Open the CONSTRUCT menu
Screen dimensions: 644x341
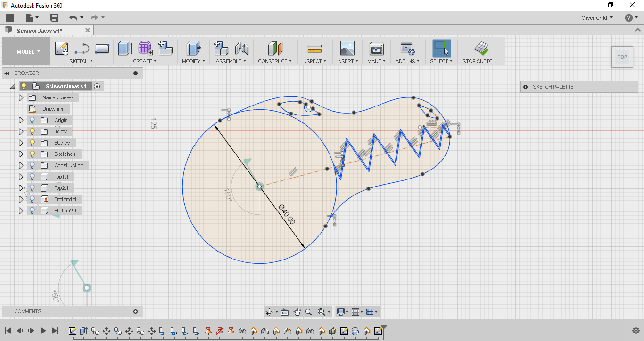click(x=275, y=61)
